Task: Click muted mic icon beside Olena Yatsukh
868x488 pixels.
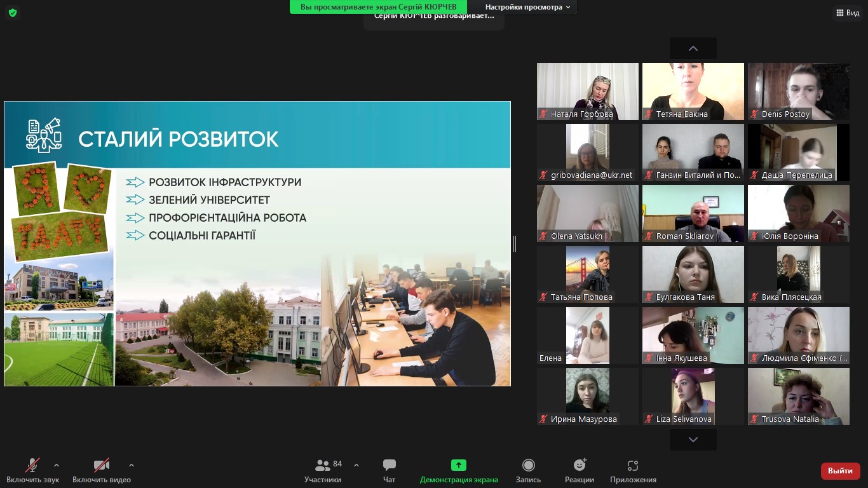Action: coord(544,236)
